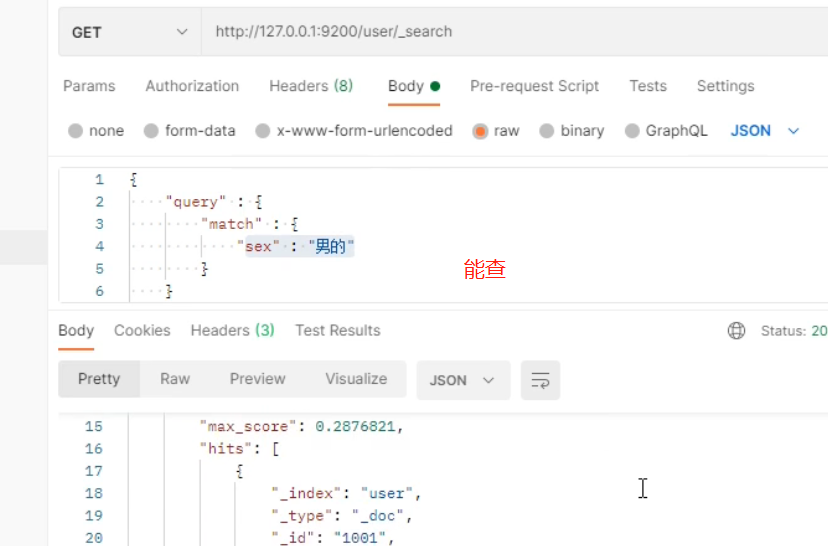
Task: Open the GET method dropdown
Action: pyautogui.click(x=129, y=32)
